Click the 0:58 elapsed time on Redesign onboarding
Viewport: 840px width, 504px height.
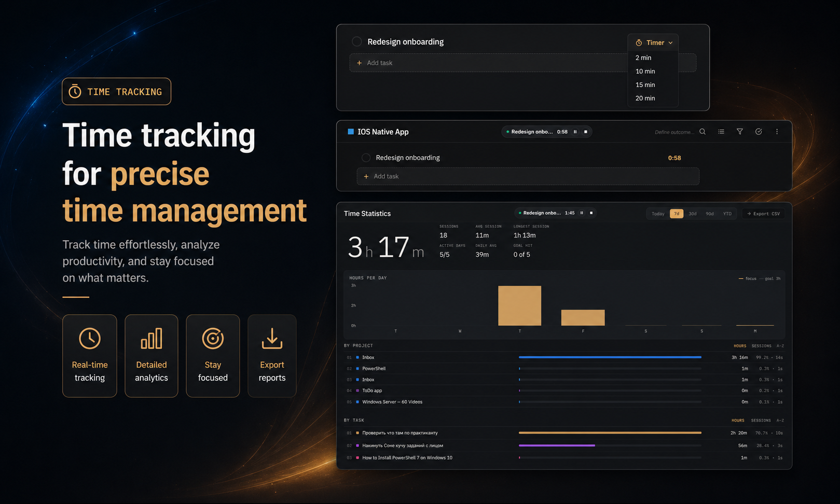tap(674, 158)
